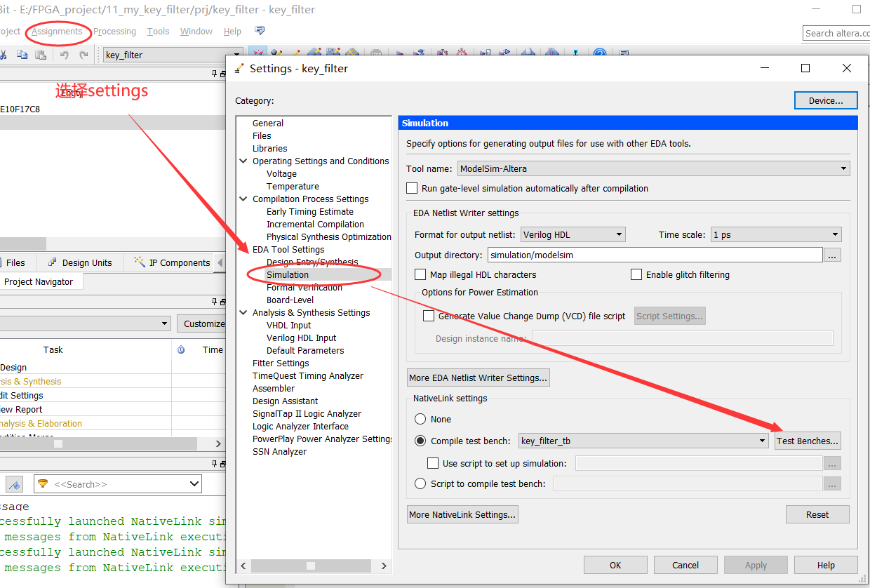Click the clock icon in the Task table header
This screenshot has height=588, width=870.
(x=181, y=349)
